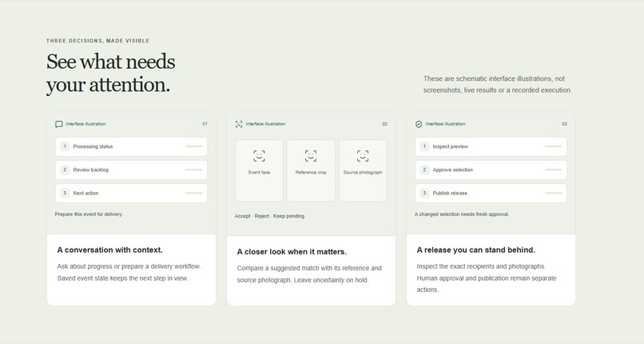
Task: Click the Inspect the exact recipients description paragraph
Action: point(487,278)
